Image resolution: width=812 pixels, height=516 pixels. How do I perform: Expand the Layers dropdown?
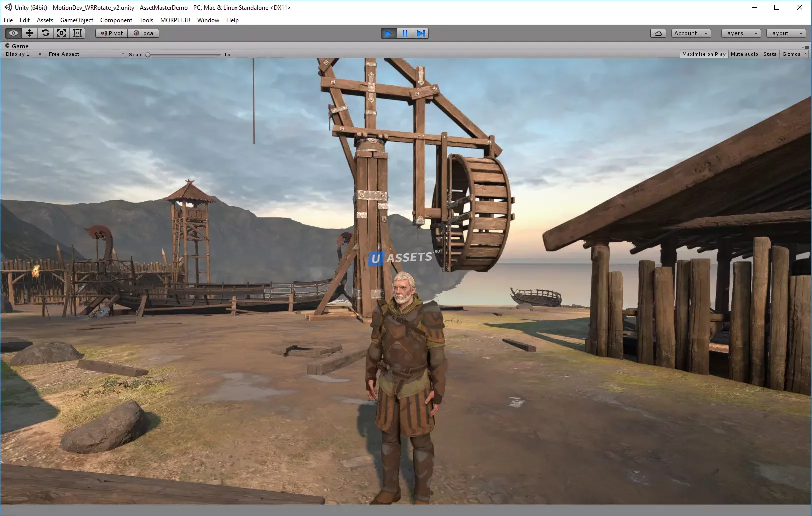click(x=741, y=33)
